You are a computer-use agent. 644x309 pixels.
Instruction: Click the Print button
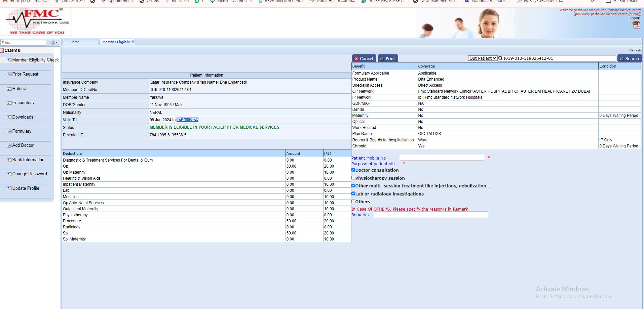pyautogui.click(x=388, y=58)
